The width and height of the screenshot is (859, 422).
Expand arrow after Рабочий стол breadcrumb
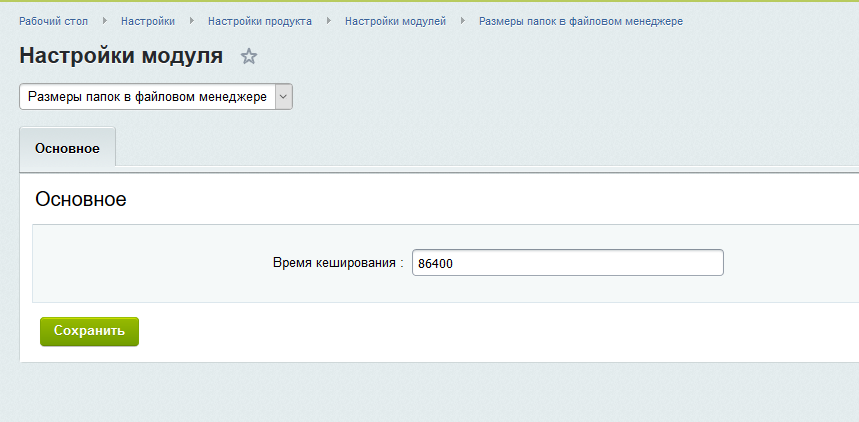[105, 21]
